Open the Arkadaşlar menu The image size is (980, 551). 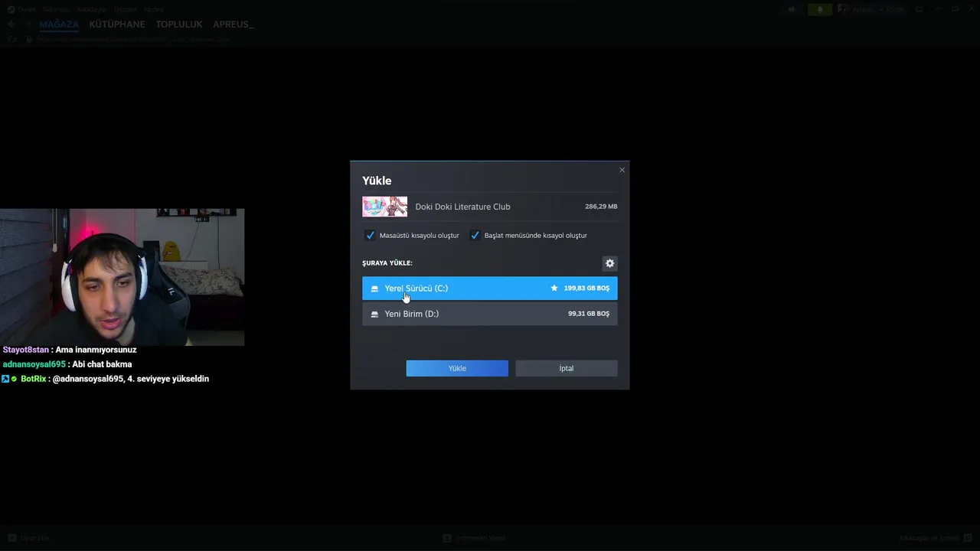(92, 9)
